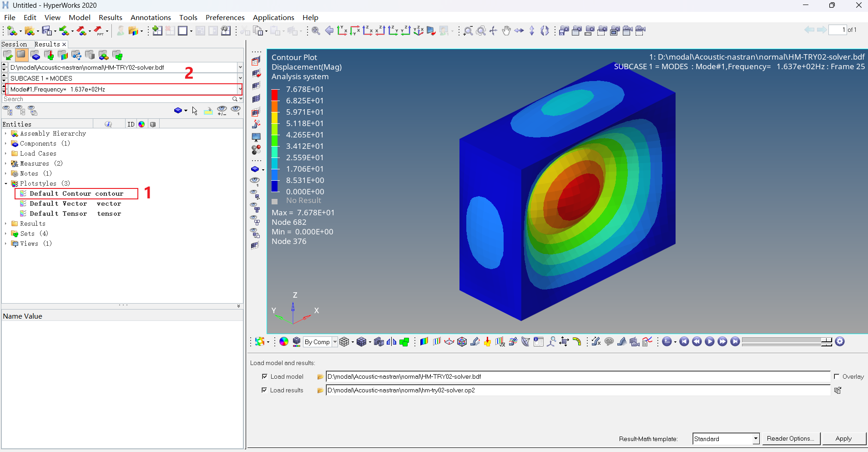Uncheck the Overlay checkbox
Screen dimensions: 868x452
(837, 376)
